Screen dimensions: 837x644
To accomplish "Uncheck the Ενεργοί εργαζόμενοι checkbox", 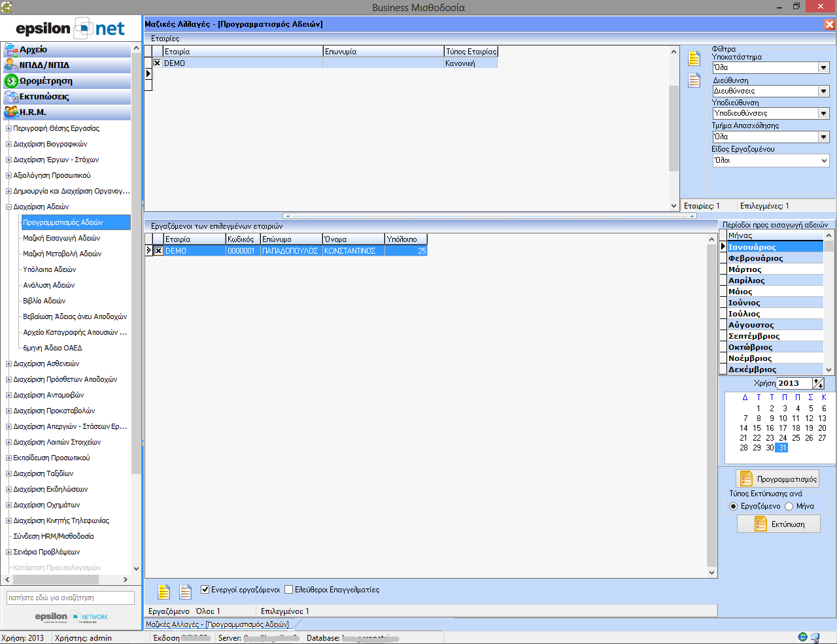I will click(x=205, y=590).
